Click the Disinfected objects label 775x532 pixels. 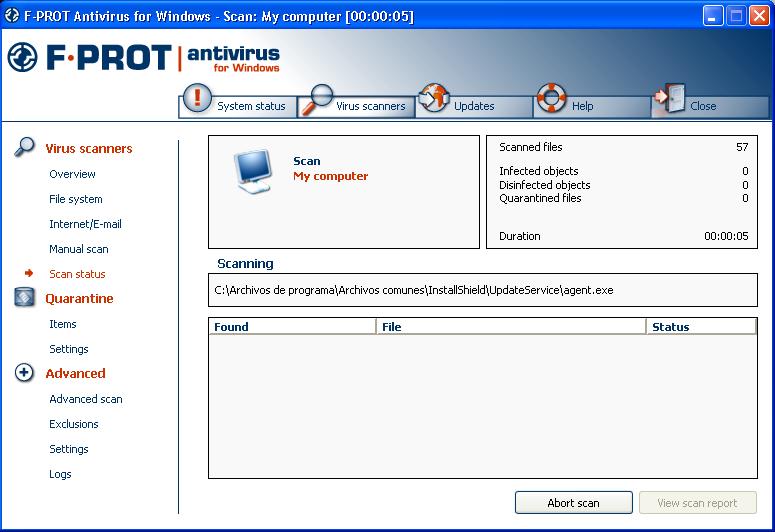(x=545, y=185)
